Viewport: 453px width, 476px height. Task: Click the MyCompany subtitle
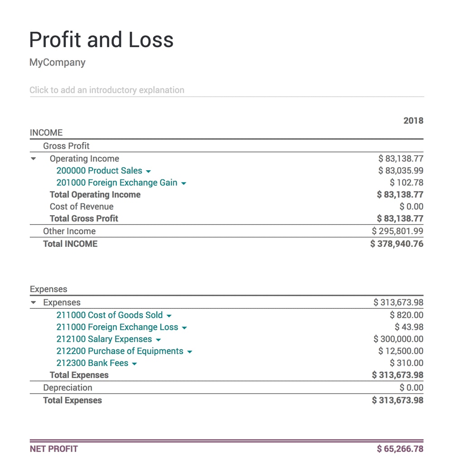coord(57,63)
